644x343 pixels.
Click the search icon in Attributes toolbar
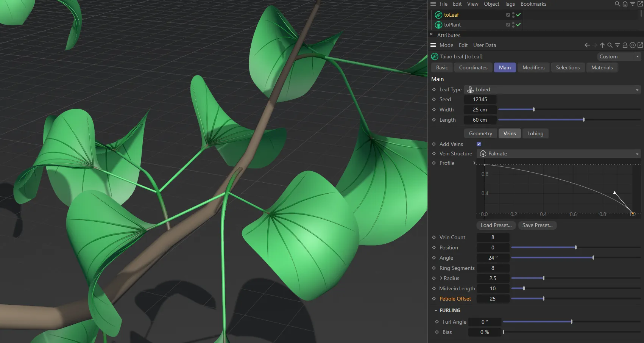[x=610, y=45]
